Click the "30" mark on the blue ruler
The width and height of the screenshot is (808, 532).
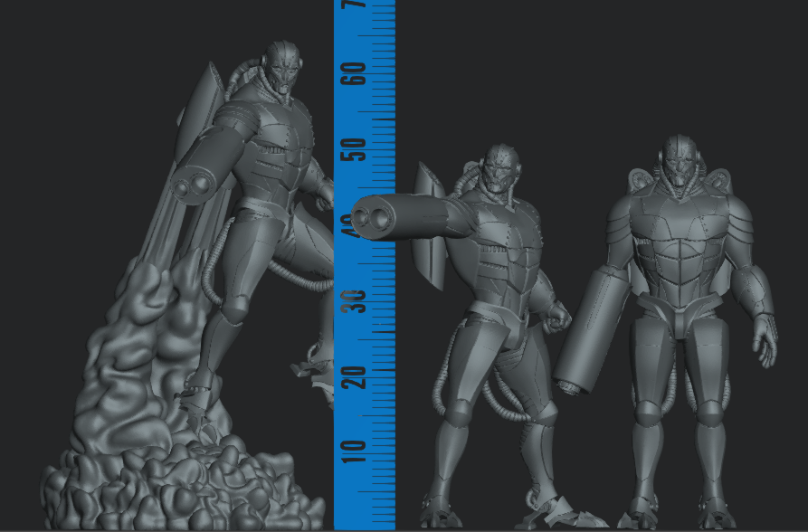[x=354, y=301]
